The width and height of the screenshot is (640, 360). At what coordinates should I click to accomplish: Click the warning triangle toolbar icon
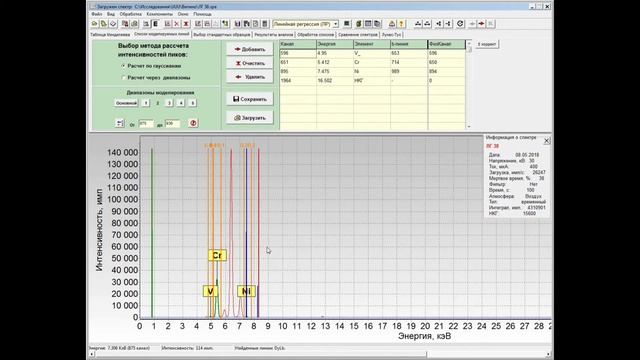pyautogui.click(x=392, y=24)
